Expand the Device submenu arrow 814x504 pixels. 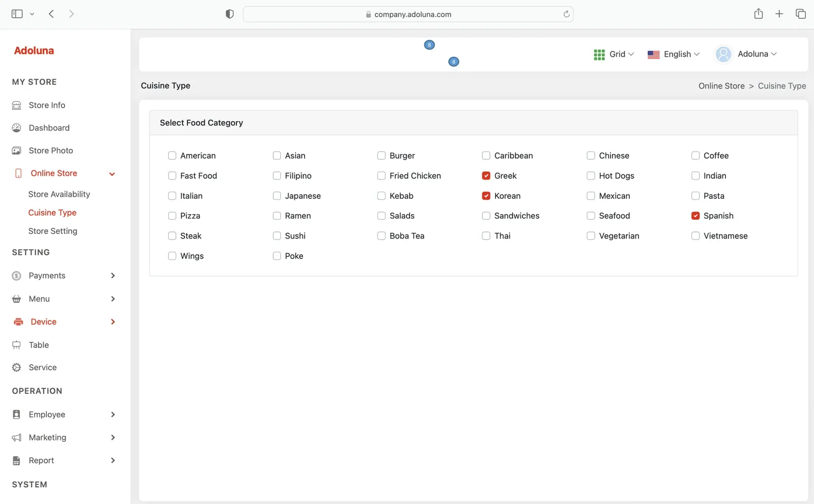coord(113,322)
